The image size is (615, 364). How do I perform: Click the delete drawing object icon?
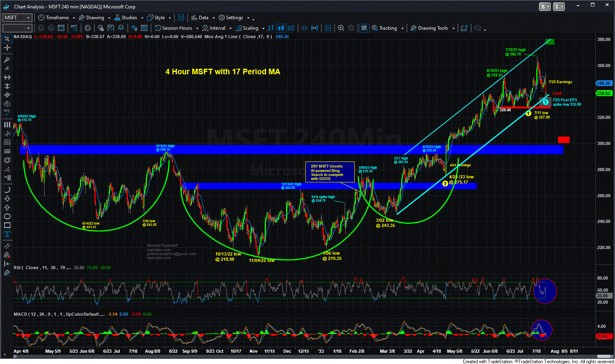7,255
